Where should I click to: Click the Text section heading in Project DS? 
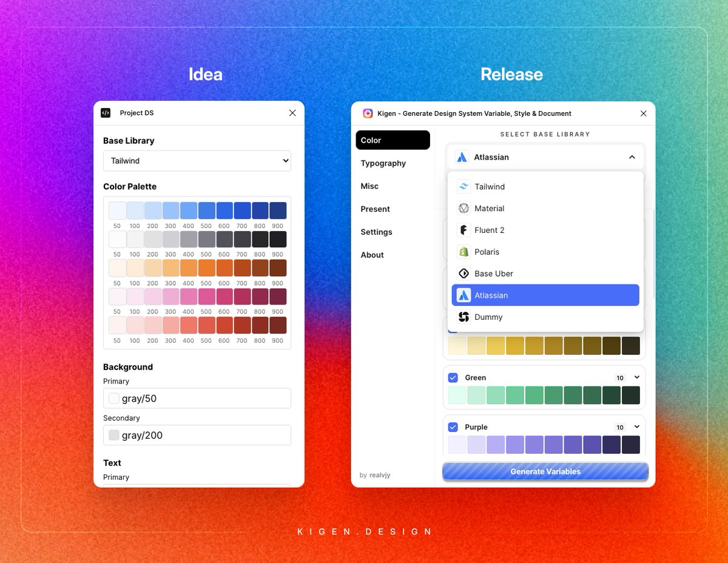coord(112,463)
